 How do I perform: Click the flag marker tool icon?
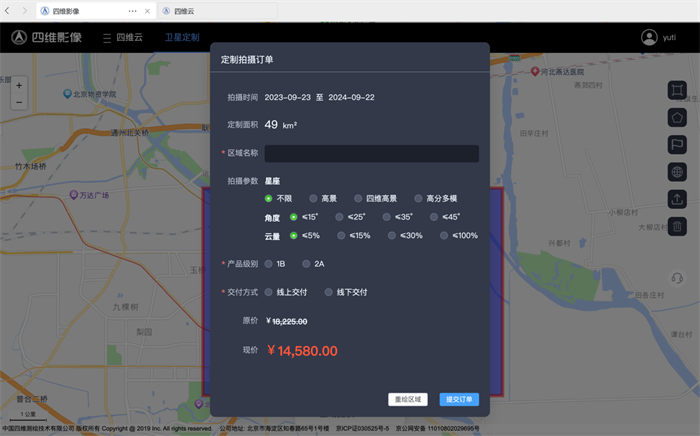tap(677, 145)
